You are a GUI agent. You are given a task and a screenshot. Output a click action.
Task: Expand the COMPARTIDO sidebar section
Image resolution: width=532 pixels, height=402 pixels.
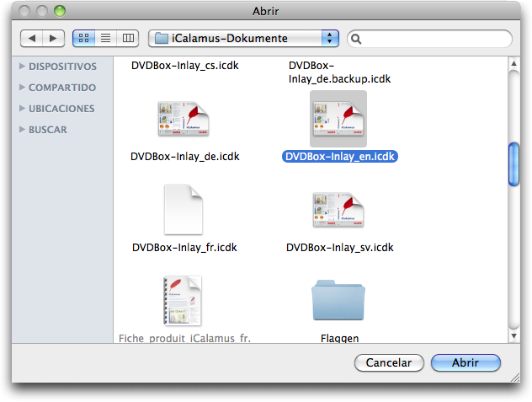click(x=23, y=88)
